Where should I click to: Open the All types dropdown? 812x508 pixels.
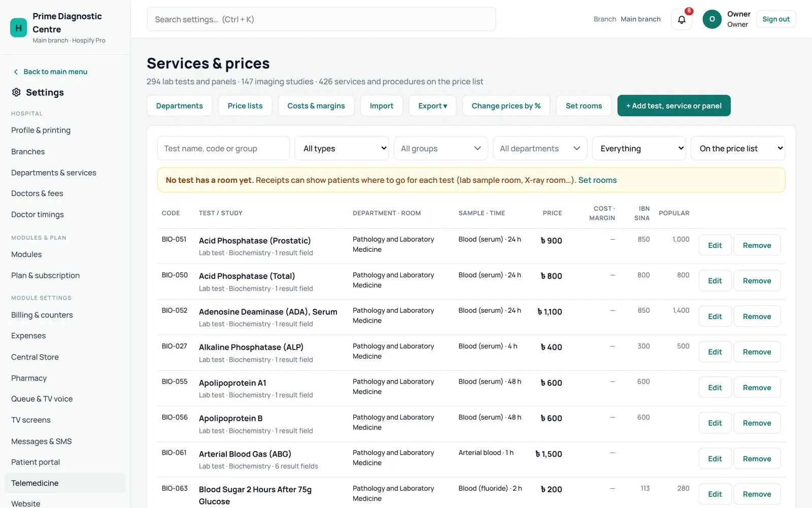pos(342,148)
